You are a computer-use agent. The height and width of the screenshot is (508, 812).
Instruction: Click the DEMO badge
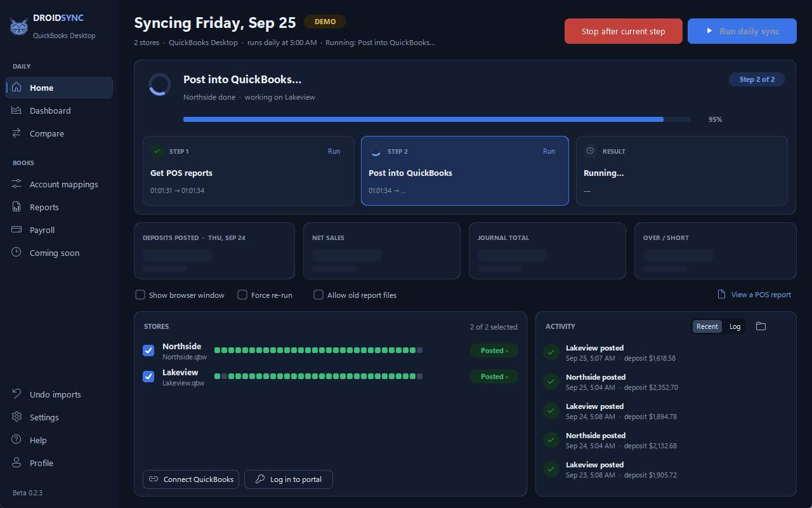[x=325, y=22]
